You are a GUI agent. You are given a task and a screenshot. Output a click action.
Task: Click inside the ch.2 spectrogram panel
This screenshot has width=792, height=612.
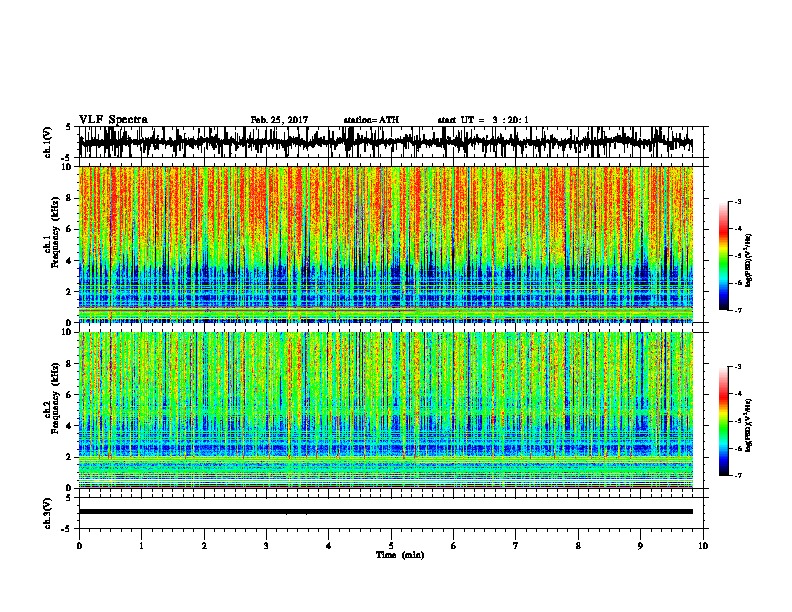[385, 410]
